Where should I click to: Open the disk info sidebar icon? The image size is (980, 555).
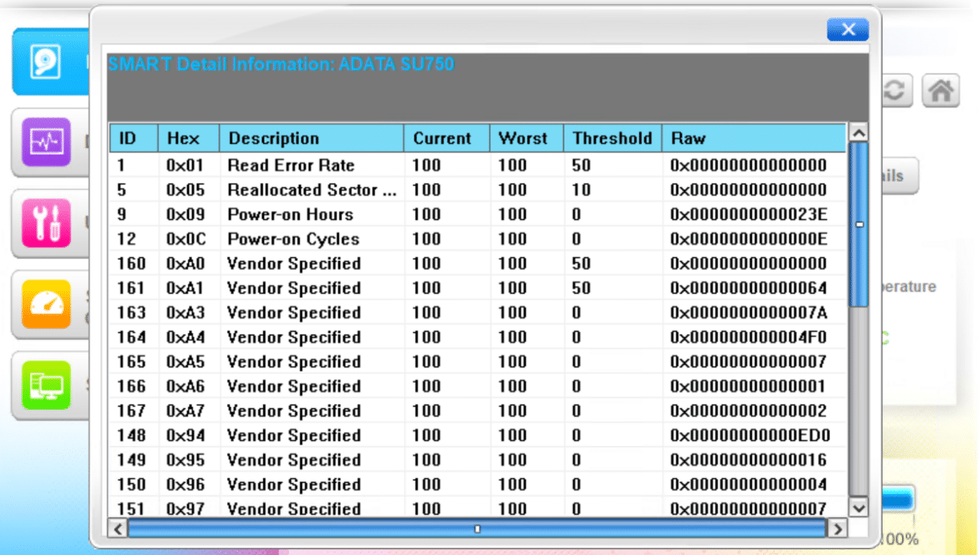click(45, 62)
